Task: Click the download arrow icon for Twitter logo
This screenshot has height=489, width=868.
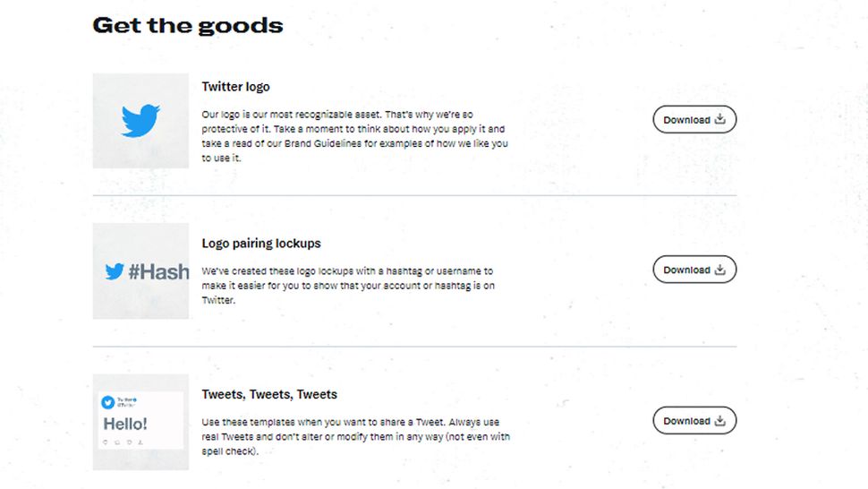Action: (720, 119)
